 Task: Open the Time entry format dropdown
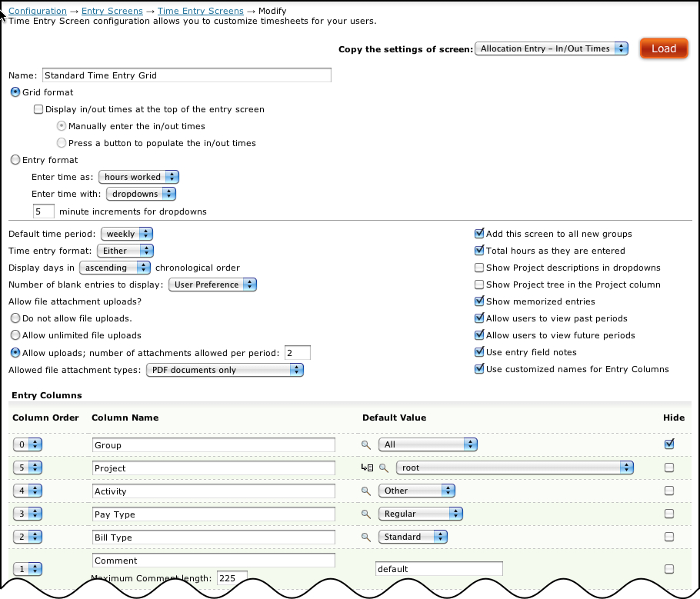pos(125,251)
